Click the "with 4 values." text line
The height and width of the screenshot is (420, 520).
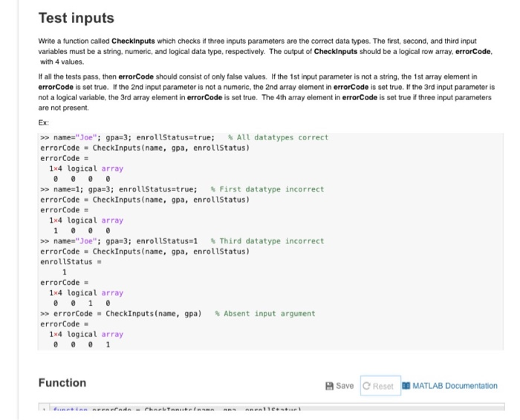(62, 62)
